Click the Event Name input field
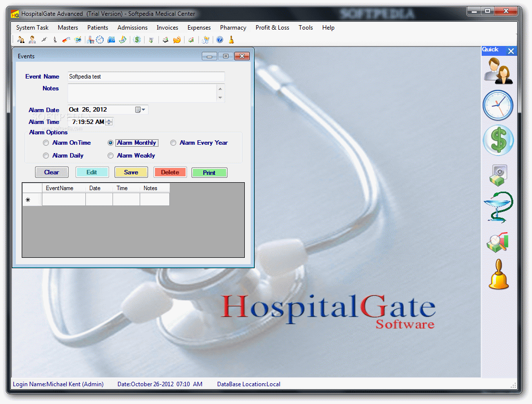Screen dimensions: 532x404 pos(146,77)
